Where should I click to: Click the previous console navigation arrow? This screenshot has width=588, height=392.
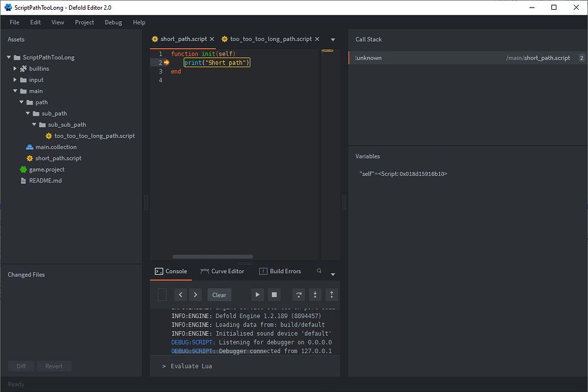pos(180,294)
